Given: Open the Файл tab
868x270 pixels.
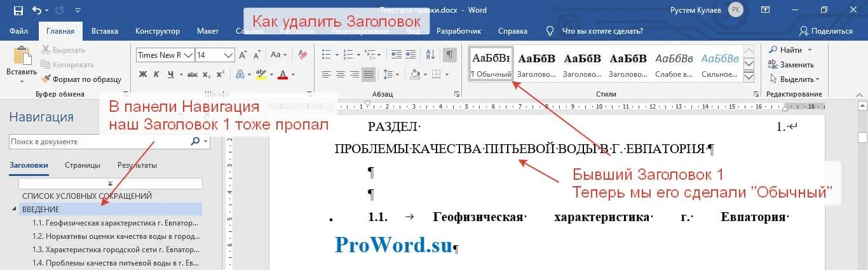Looking at the screenshot, I should 18,30.
